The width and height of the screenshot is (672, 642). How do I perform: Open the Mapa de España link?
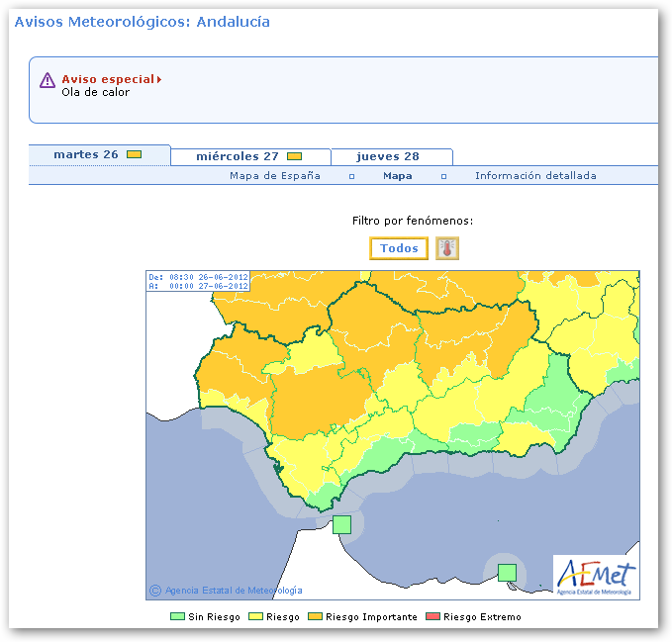pyautogui.click(x=275, y=176)
